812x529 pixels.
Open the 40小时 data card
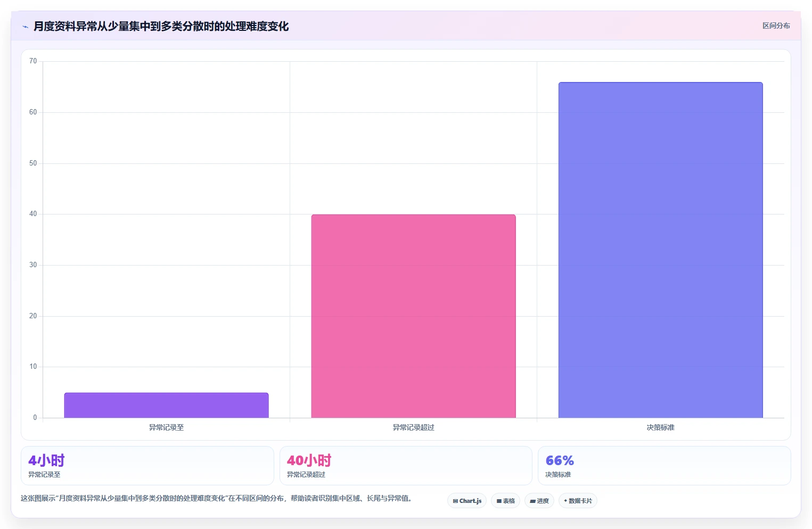click(406, 466)
